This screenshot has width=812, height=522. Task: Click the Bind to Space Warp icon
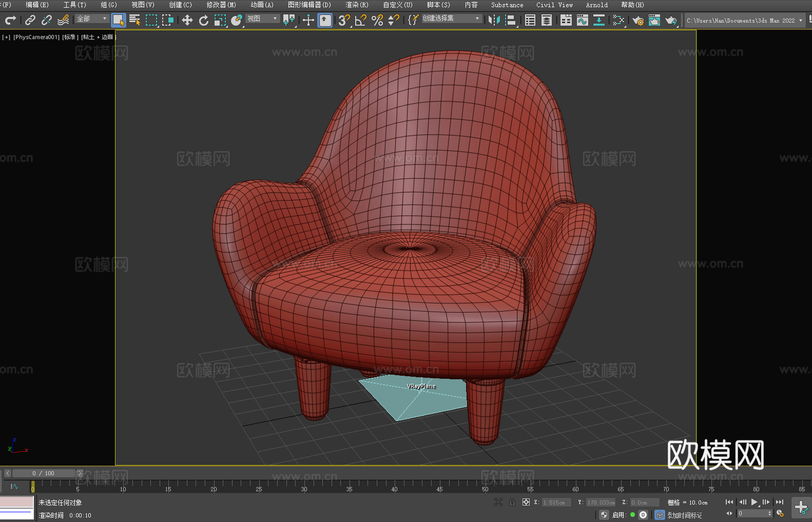63,20
